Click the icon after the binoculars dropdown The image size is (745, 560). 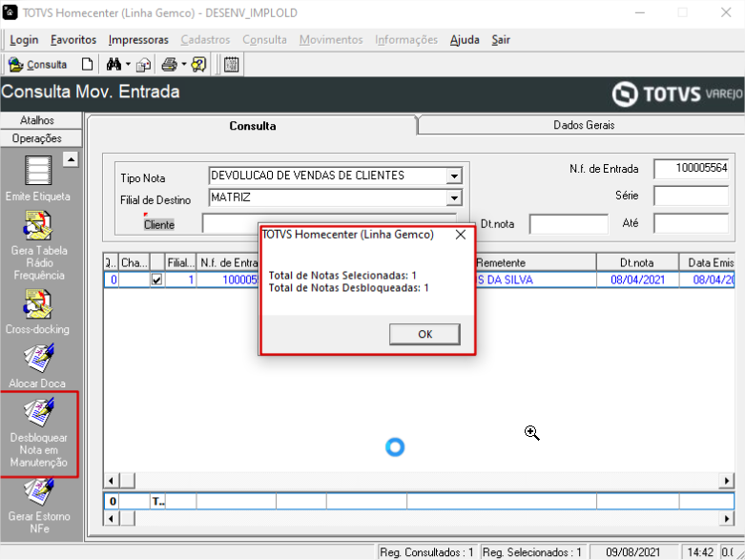pos(143,64)
